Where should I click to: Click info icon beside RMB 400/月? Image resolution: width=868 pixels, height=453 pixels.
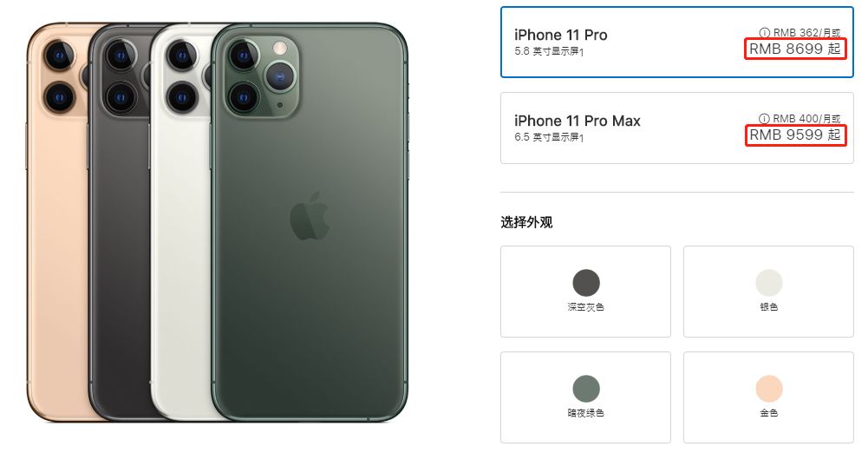point(764,119)
